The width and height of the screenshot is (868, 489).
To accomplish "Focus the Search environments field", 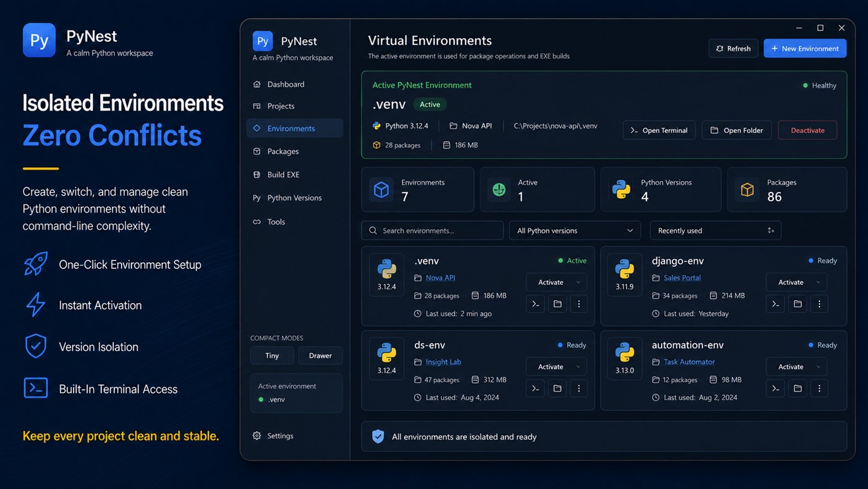I will [x=432, y=231].
